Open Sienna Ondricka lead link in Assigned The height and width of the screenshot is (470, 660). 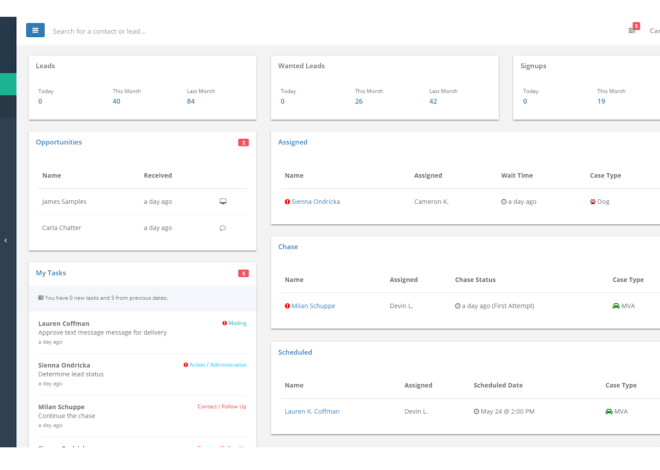[x=316, y=202]
